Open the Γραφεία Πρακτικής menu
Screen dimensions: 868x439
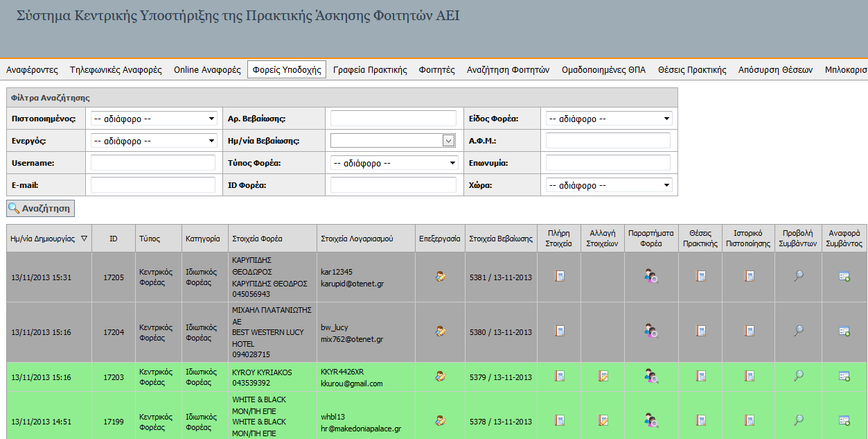point(370,70)
